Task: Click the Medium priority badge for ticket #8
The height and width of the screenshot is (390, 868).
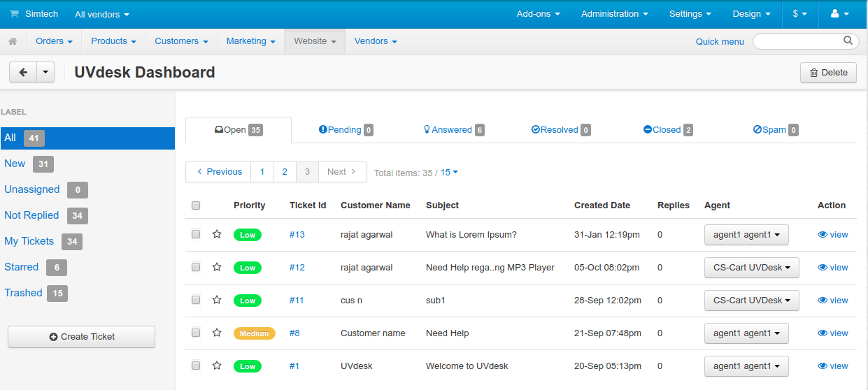Action: tap(255, 333)
